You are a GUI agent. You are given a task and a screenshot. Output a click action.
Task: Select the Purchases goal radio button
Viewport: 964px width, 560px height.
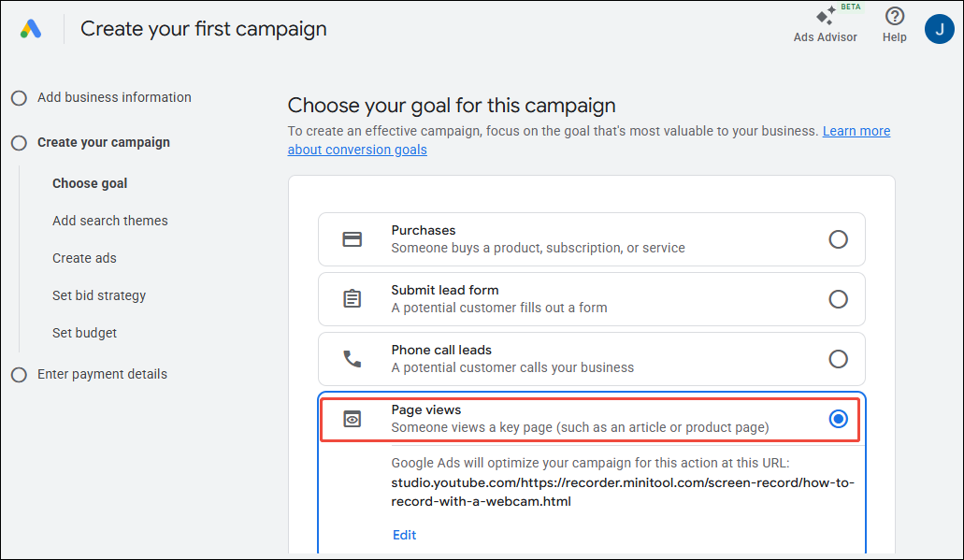[839, 238]
